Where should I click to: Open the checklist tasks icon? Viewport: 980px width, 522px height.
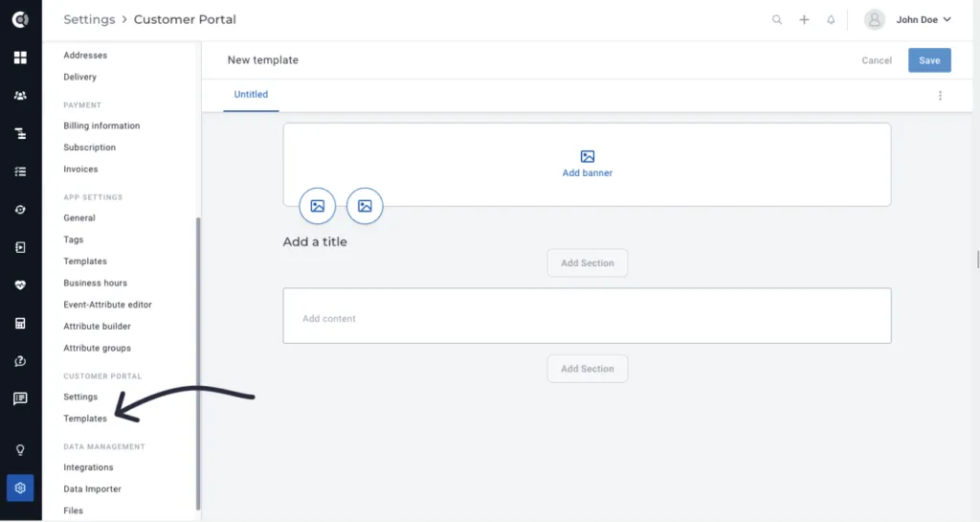(20, 171)
